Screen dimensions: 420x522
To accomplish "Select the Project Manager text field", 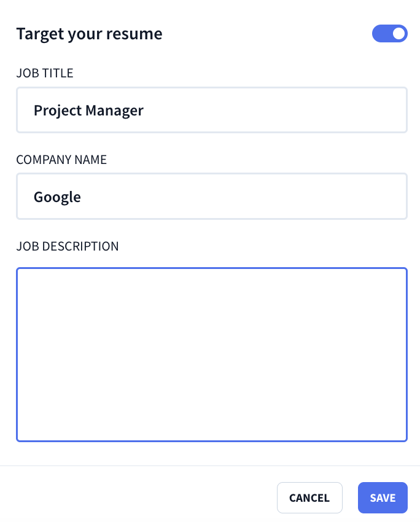I will (212, 110).
